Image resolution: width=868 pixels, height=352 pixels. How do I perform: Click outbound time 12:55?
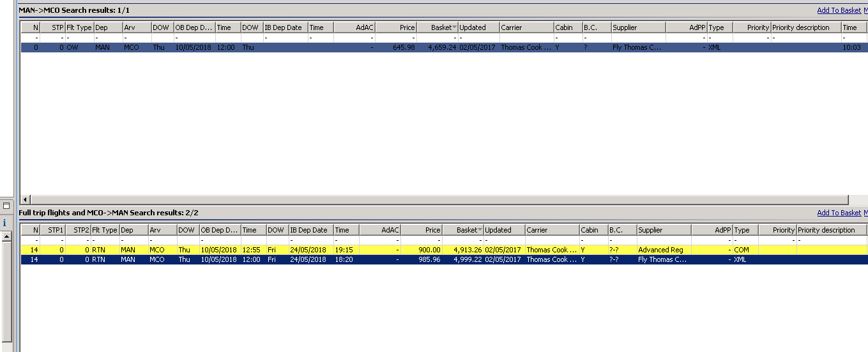click(250, 250)
